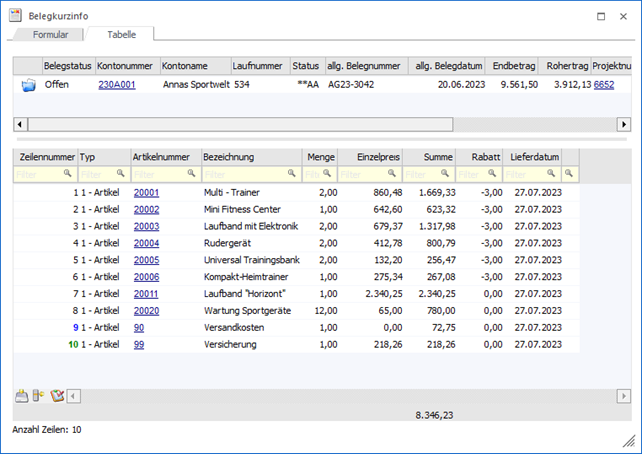The image size is (642, 454).
Task: Click the column settings icon in the bottom toolbar
Action: (39, 395)
